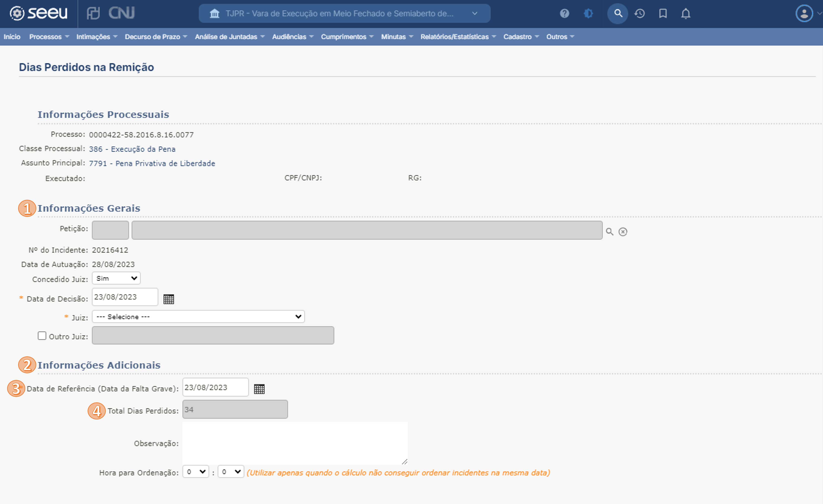Search for a Petição with magnifier icon

point(610,232)
